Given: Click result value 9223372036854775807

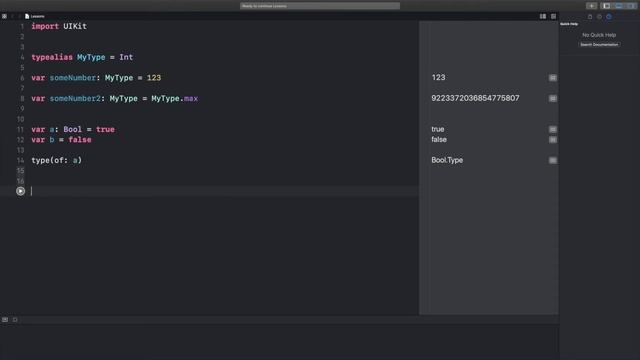Looking at the screenshot, I should click(x=476, y=98).
